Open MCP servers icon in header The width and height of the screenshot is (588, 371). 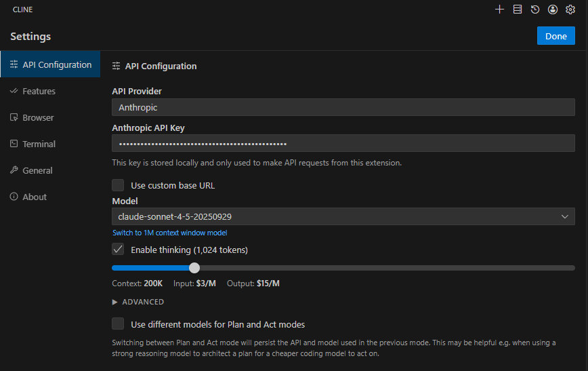[x=518, y=9]
